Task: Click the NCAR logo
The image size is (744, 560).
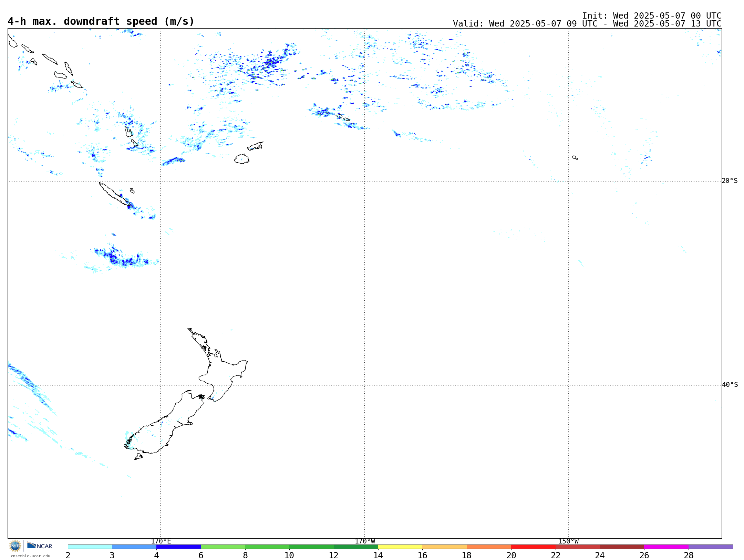Action: [x=40, y=546]
